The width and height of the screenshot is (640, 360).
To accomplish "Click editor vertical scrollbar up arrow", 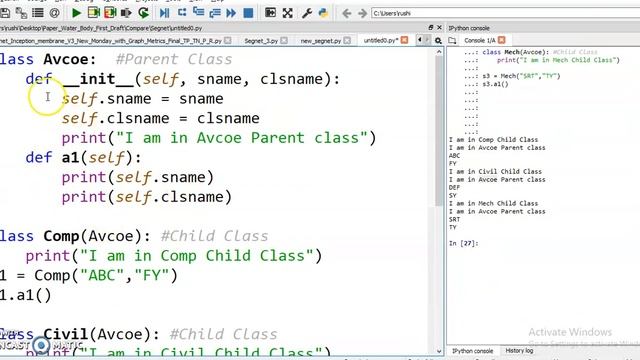I will point(439,52).
